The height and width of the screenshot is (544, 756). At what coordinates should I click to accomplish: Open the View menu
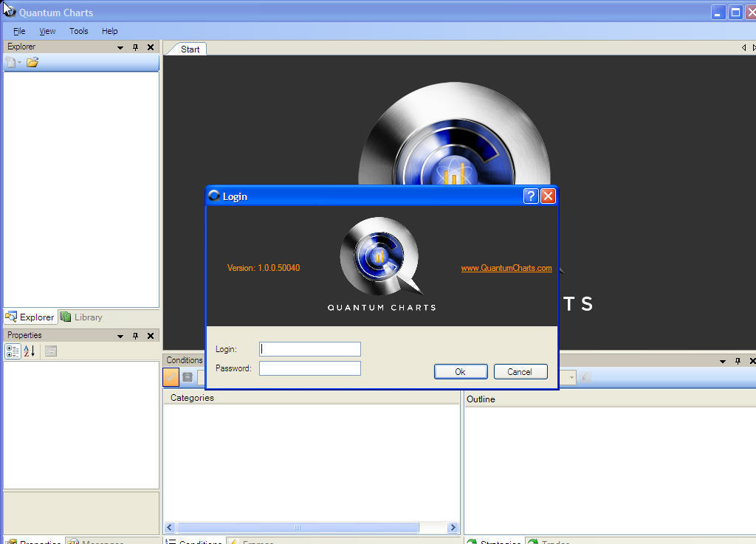[47, 31]
